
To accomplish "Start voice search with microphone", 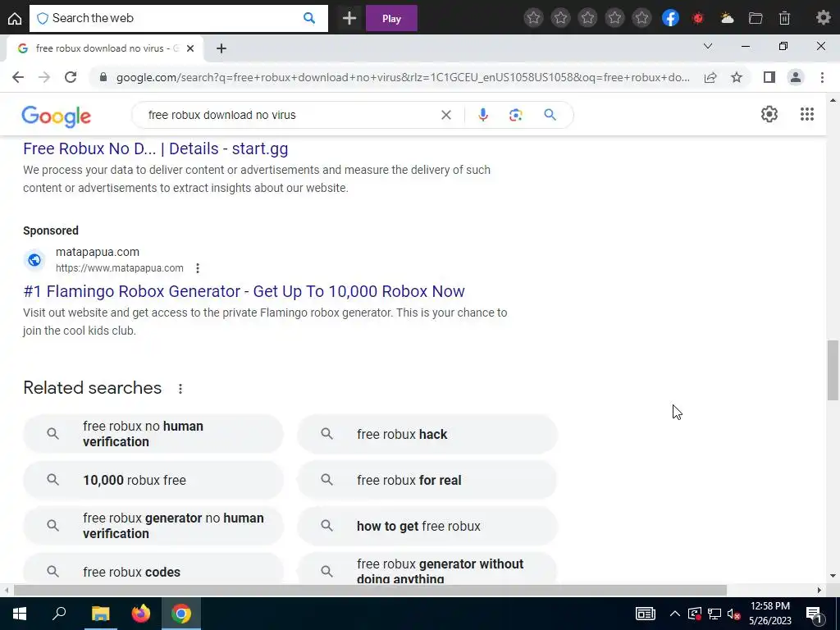I will pos(482,115).
